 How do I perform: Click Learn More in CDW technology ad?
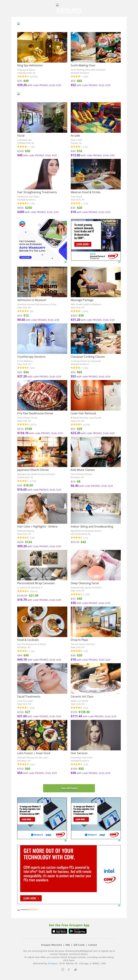click(31, 898)
